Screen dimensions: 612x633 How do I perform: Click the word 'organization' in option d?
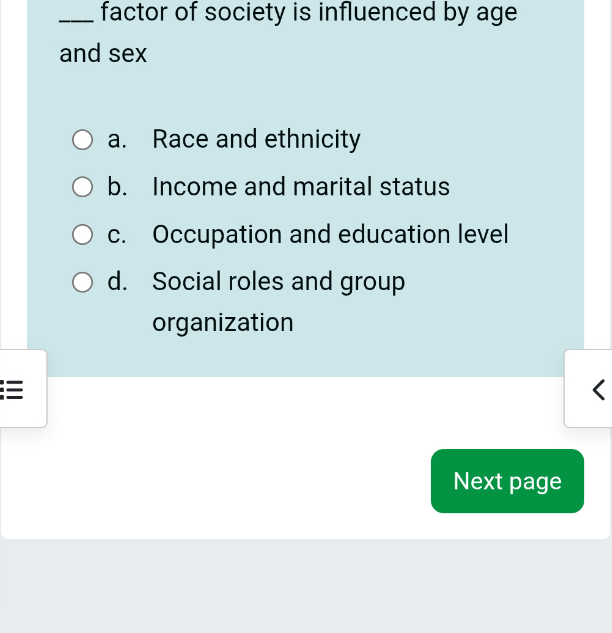click(223, 323)
